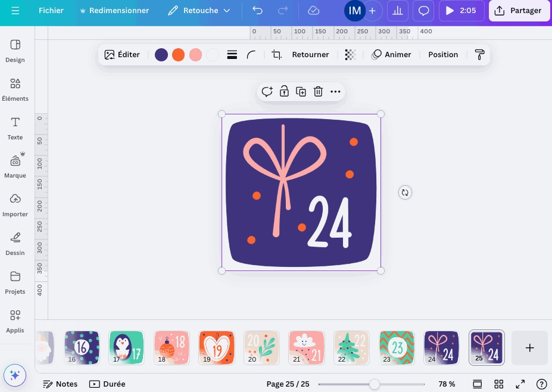The image size is (552, 392).
Task: Delete the selected element with trash icon
Action: click(318, 92)
